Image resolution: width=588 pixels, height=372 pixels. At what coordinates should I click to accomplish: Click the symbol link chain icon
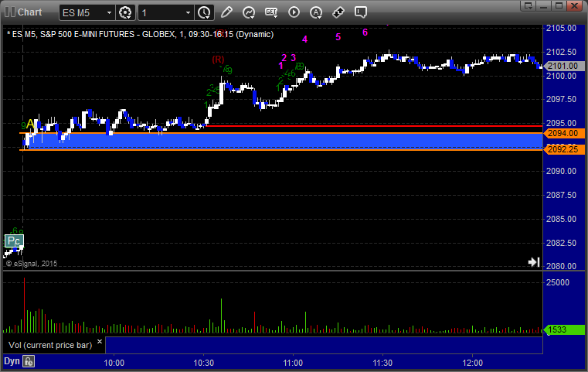[x=338, y=12]
